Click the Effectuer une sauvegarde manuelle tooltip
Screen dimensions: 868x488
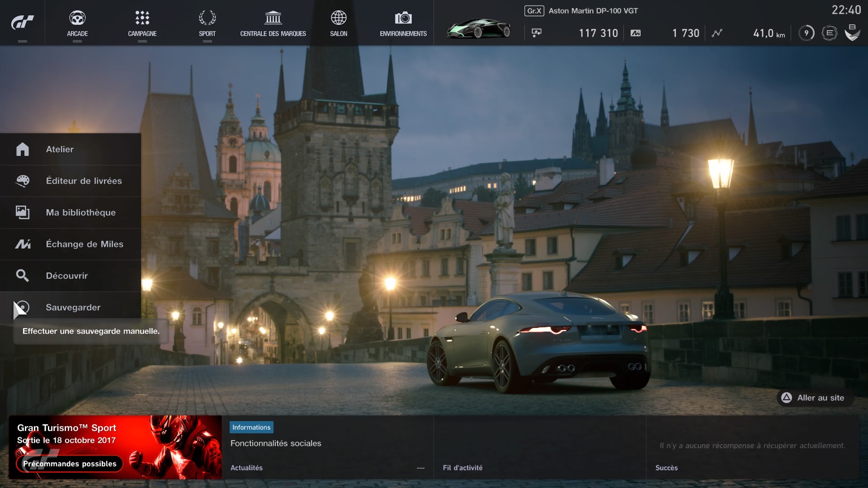pos(91,331)
